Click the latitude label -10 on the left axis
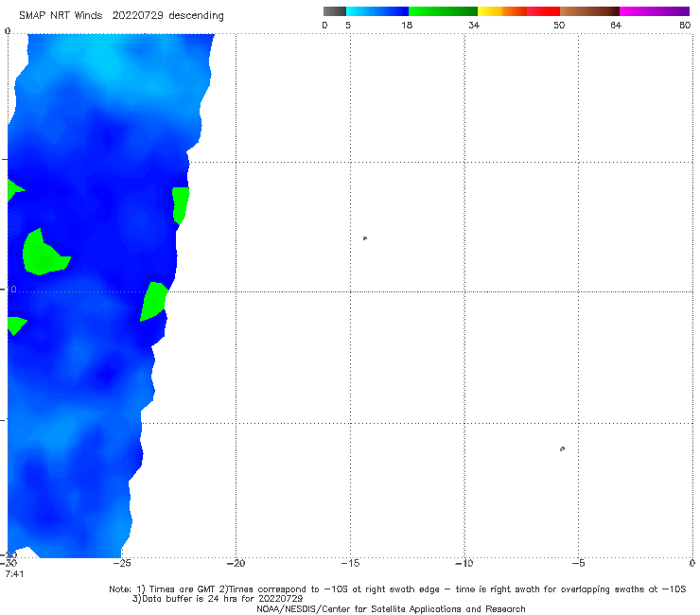The image size is (700, 615). click(9, 290)
